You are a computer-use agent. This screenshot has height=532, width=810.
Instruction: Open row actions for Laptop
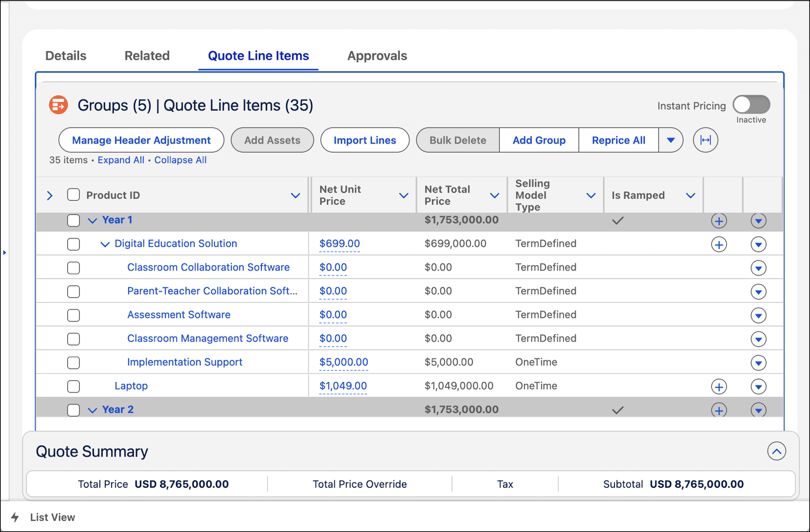coord(758,387)
